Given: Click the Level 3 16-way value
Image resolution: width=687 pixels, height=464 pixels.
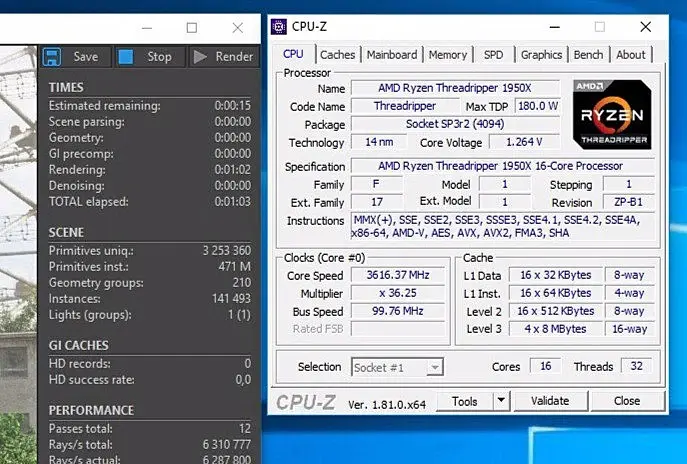Looking at the screenshot, I should (630, 329).
